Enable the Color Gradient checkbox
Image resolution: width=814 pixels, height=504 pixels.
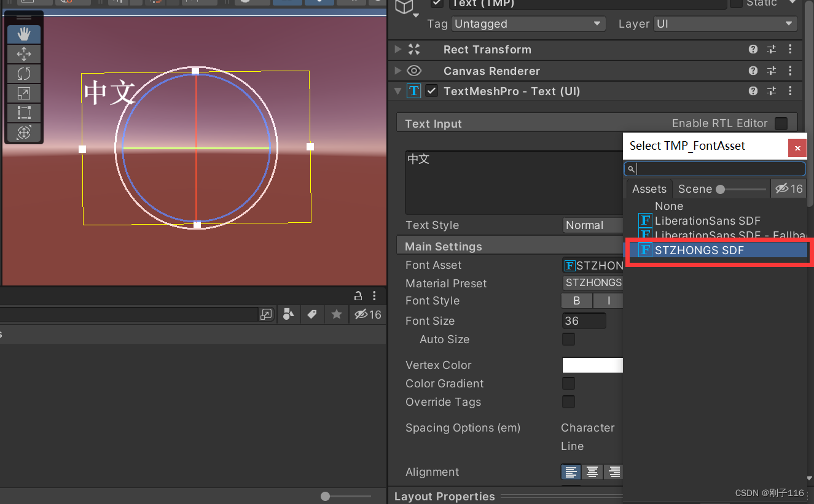(x=569, y=384)
